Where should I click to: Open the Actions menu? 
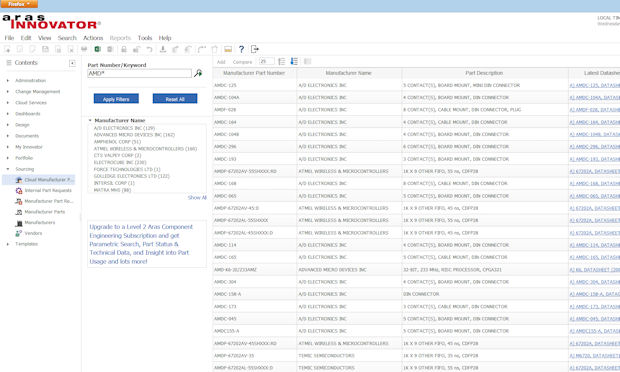click(93, 38)
